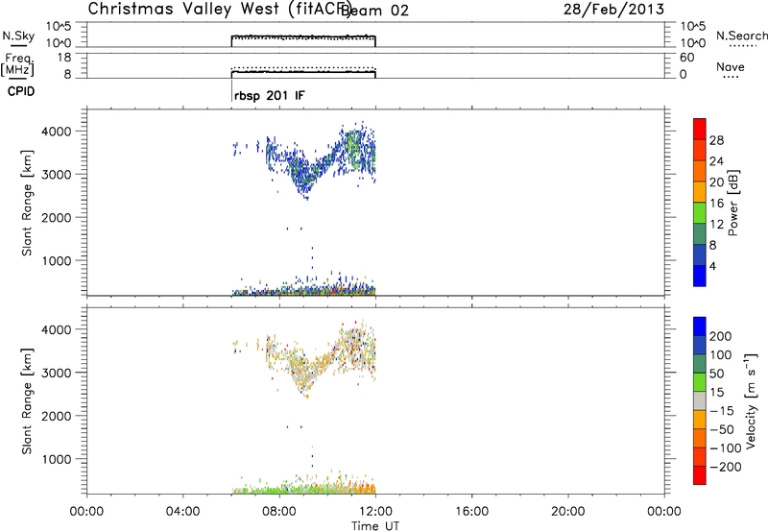
Task: Select the Slant Range label of velocity panel
Action: (x=27, y=401)
